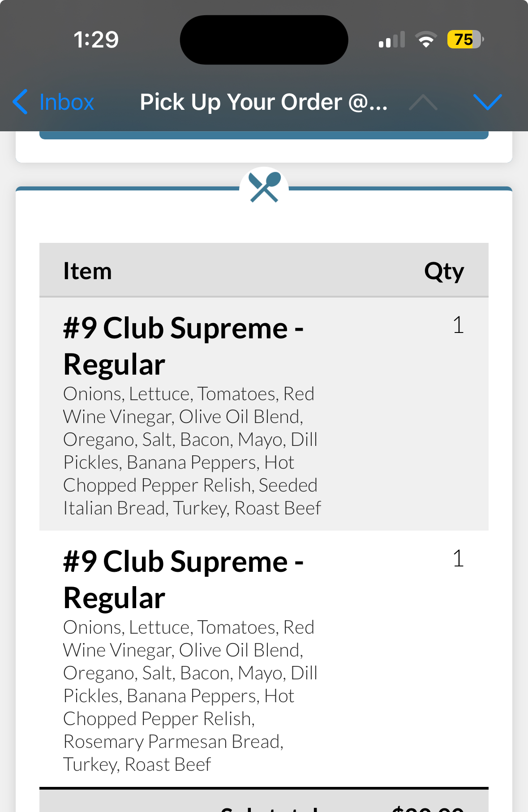Viewport: 528px width, 812px height.
Task: Go back to Inbox
Action: pos(66,102)
